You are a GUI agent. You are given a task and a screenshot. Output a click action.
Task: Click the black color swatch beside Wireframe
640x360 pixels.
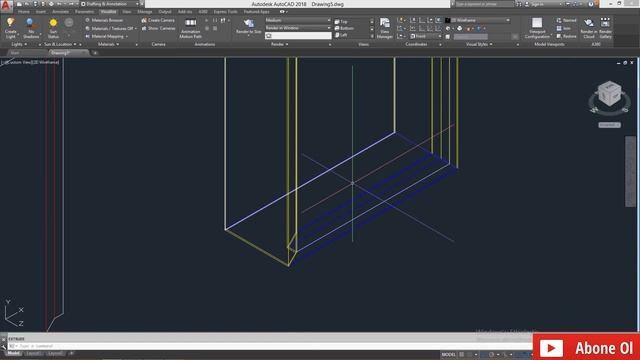point(447,20)
